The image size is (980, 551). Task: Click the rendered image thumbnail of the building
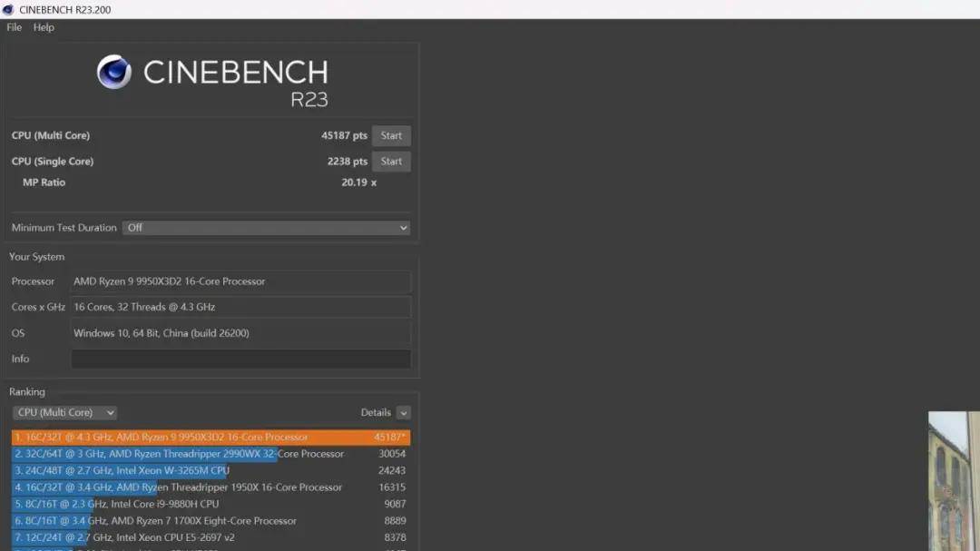click(x=954, y=481)
